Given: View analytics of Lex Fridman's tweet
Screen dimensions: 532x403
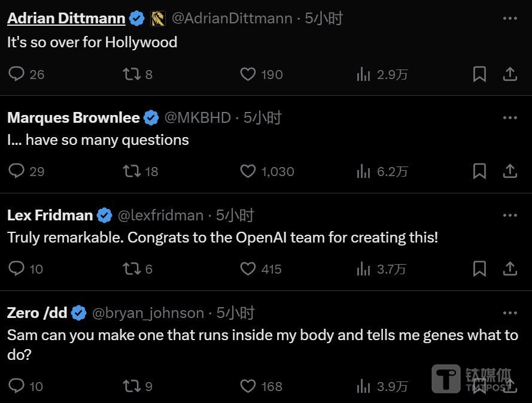Looking at the screenshot, I should [x=363, y=268].
